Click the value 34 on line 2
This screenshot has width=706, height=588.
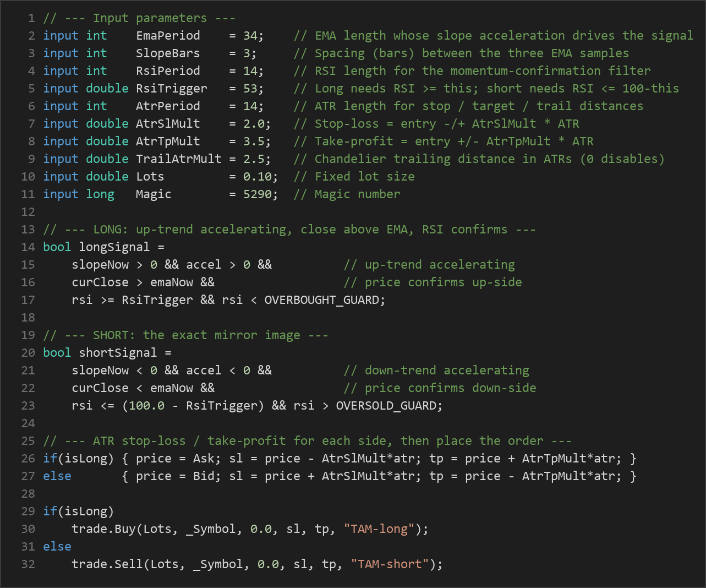[250, 36]
